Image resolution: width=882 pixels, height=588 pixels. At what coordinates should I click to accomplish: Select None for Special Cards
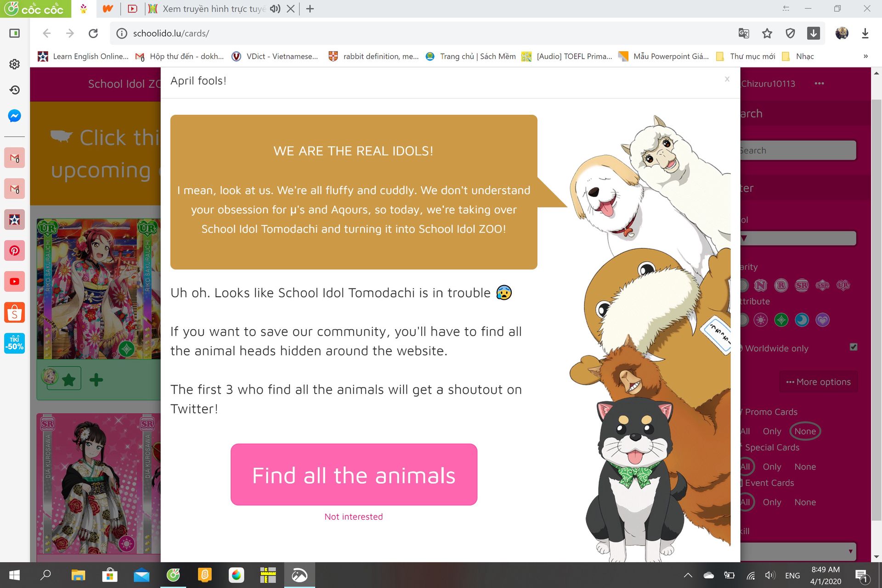pyautogui.click(x=805, y=467)
